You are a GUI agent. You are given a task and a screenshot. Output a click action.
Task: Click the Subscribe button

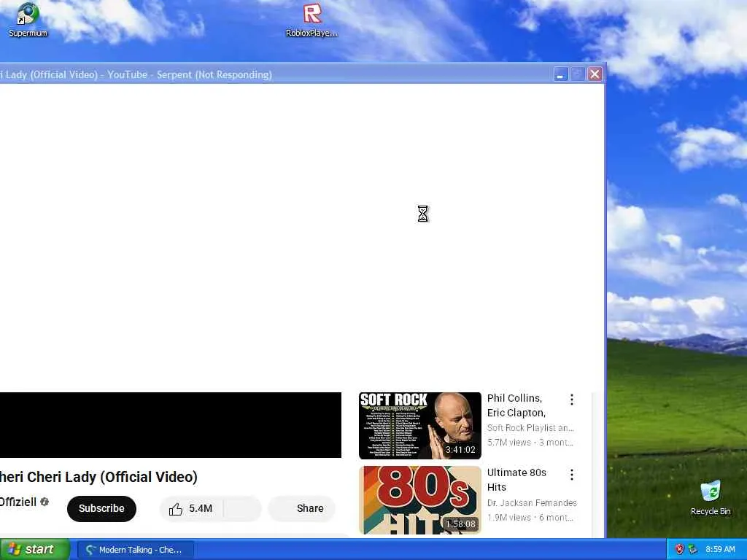101,508
